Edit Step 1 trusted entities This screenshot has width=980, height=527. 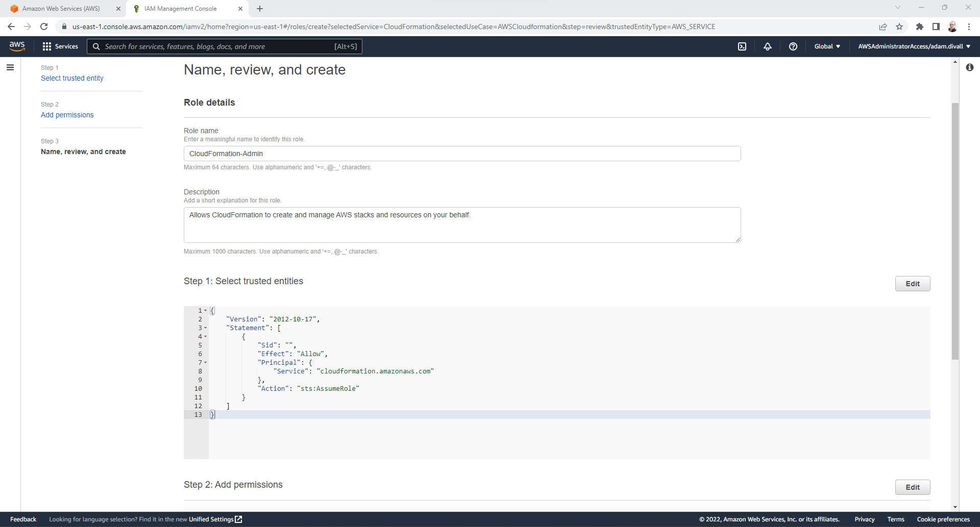point(913,284)
